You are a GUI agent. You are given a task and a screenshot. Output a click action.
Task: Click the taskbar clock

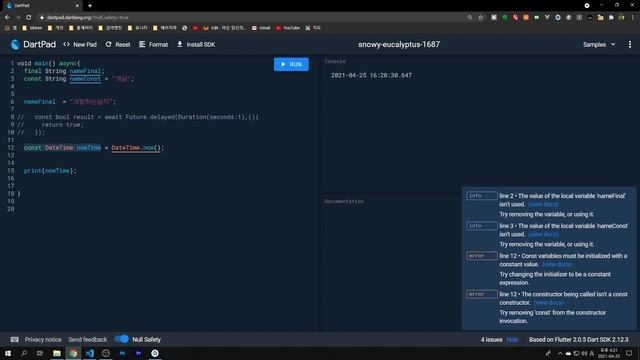point(609,353)
